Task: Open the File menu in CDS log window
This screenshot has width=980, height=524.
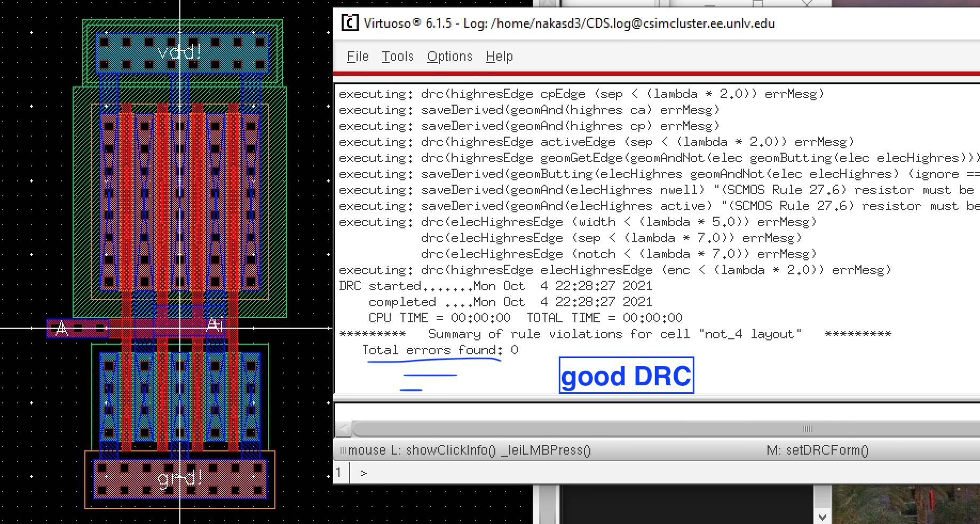Action: [x=358, y=56]
